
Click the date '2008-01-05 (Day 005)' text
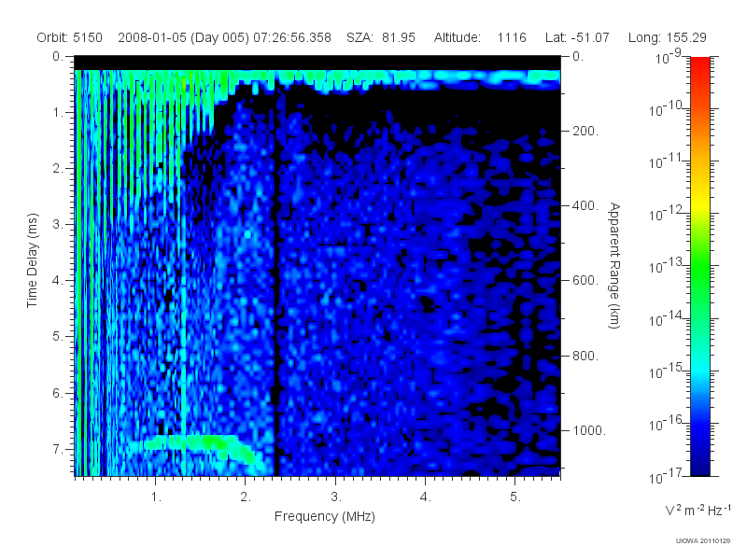(x=183, y=37)
